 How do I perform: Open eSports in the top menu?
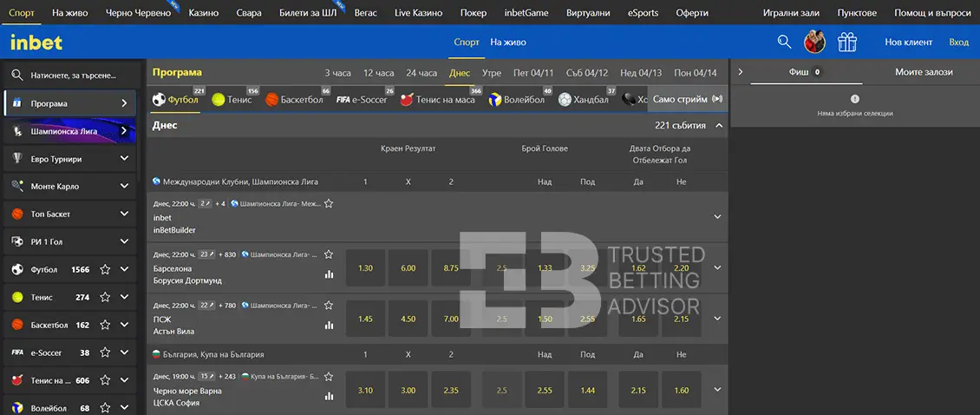[644, 12]
